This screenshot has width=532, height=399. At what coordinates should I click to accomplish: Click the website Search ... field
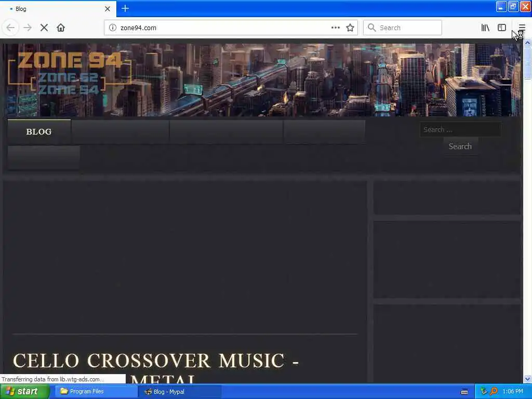click(x=460, y=129)
